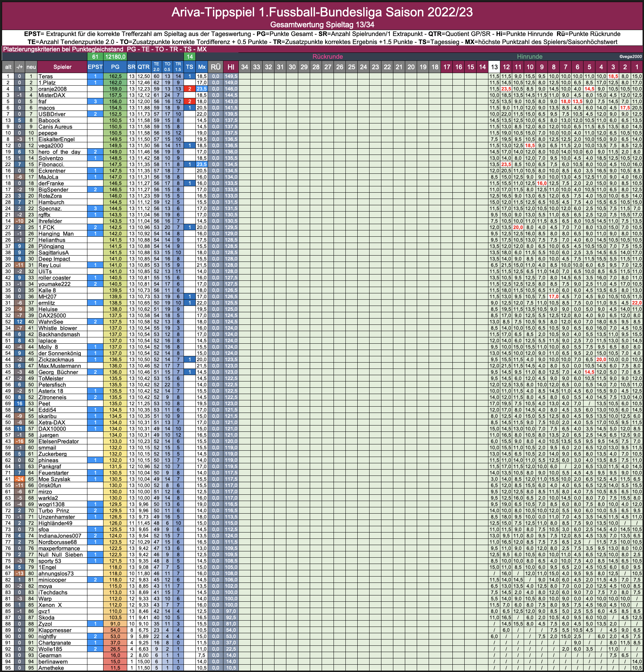Select player name 'iTechdachs'

[x=53, y=592]
